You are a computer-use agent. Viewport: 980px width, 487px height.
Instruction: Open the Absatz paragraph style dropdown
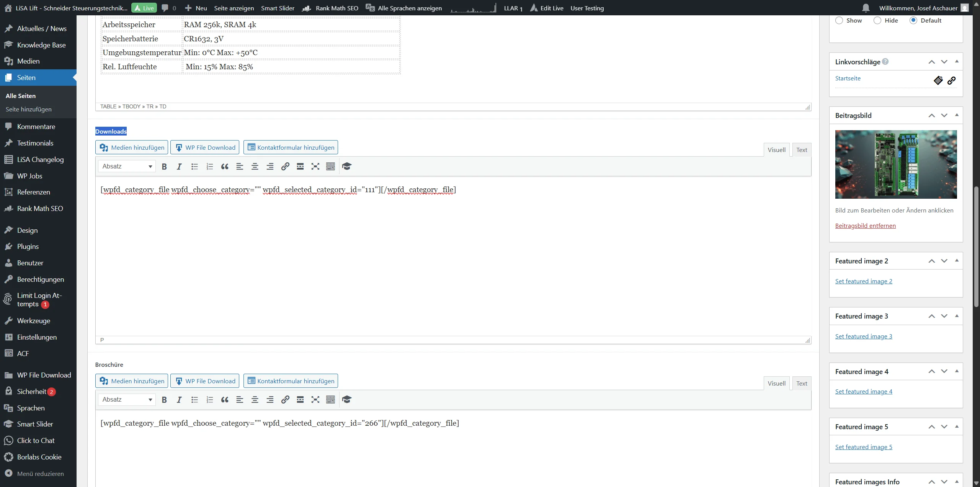[127, 167]
